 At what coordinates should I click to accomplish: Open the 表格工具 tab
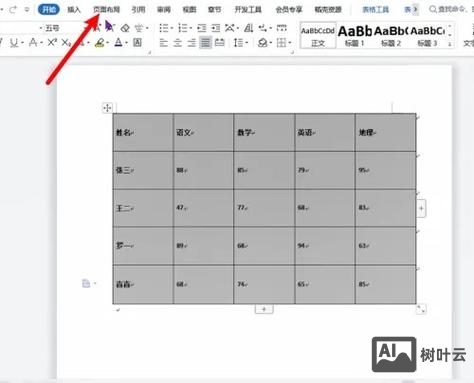376,10
